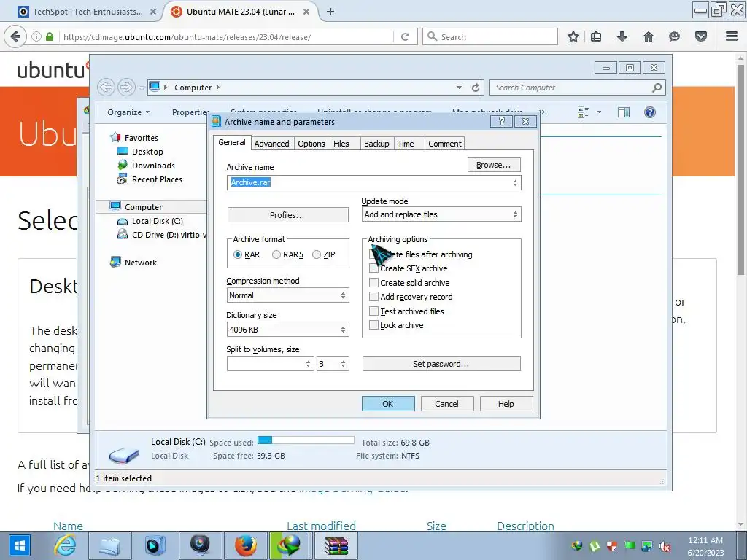This screenshot has width=747, height=560.
Task: Open the Pocket icon in Firefox toolbar
Action: pyautogui.click(x=701, y=36)
